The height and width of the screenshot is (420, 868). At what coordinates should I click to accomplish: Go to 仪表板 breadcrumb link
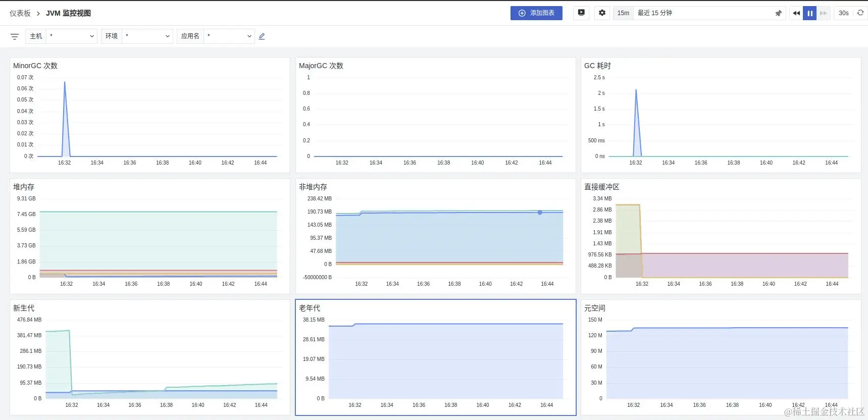click(x=20, y=13)
